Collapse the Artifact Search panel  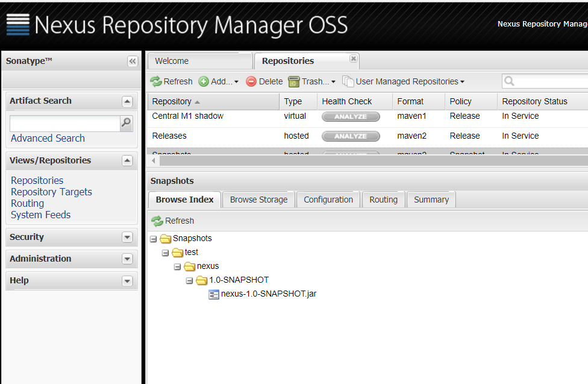click(x=128, y=101)
